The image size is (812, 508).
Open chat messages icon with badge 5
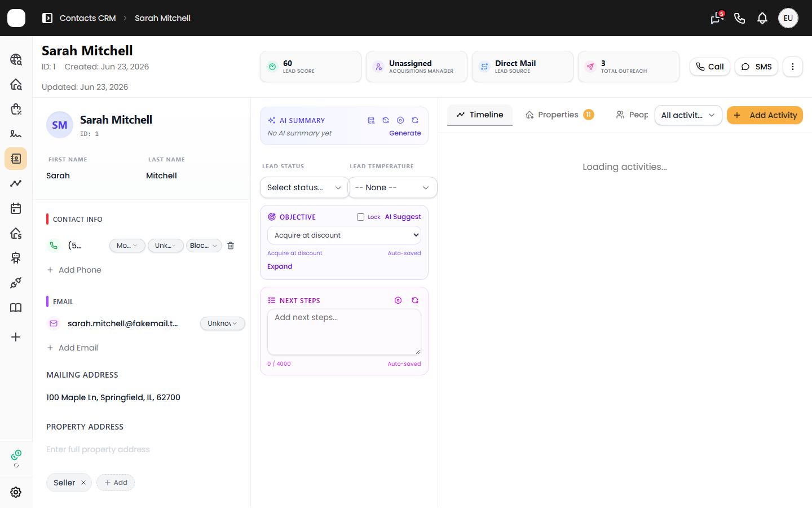click(x=717, y=18)
